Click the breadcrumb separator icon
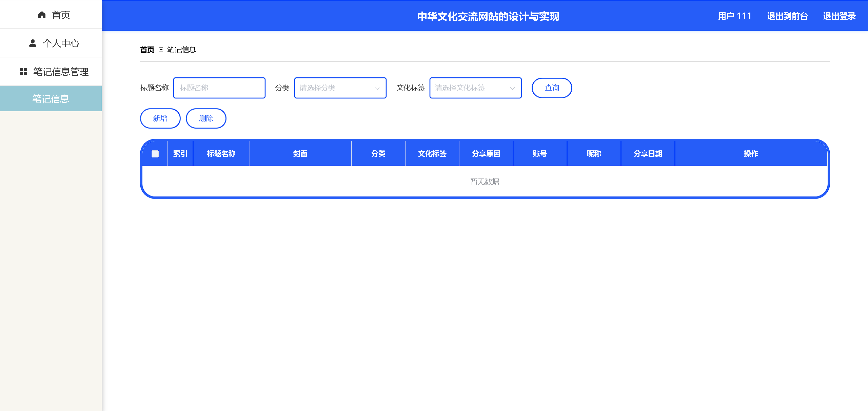This screenshot has height=411, width=868. coord(161,50)
